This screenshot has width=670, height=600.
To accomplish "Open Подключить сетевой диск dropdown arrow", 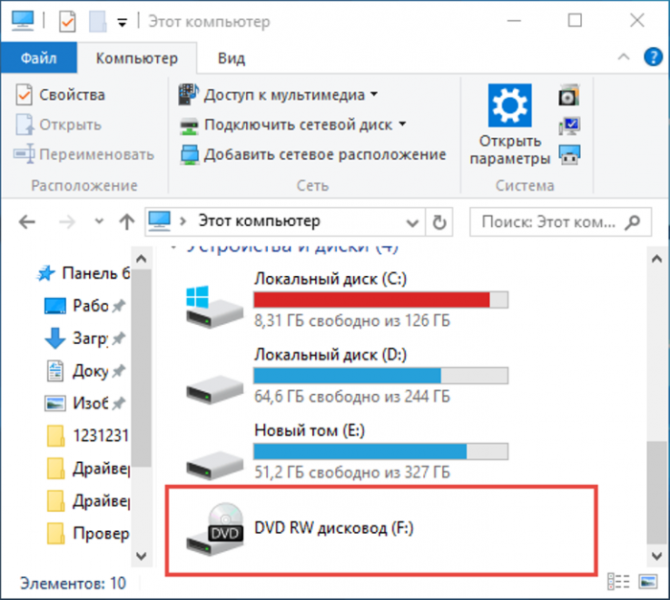I will point(403,124).
